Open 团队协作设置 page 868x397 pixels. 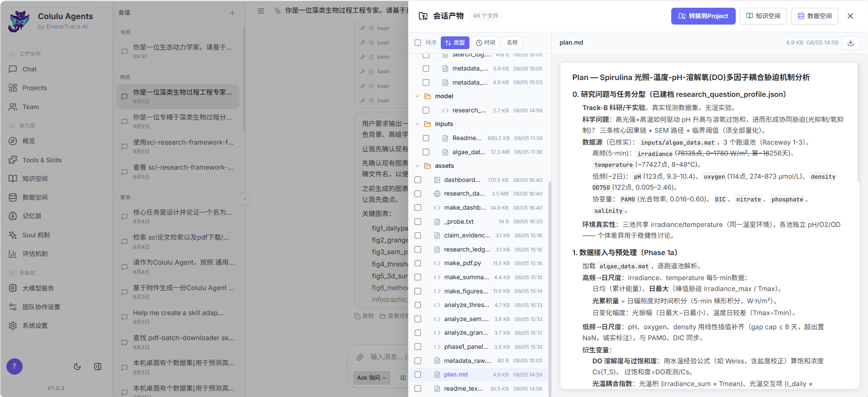click(41, 307)
